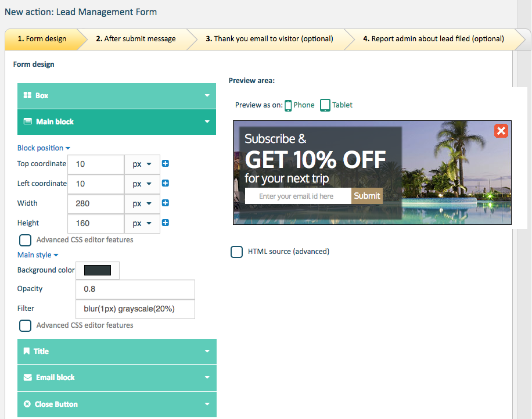Open the Thank you email to visitor step

click(x=269, y=39)
